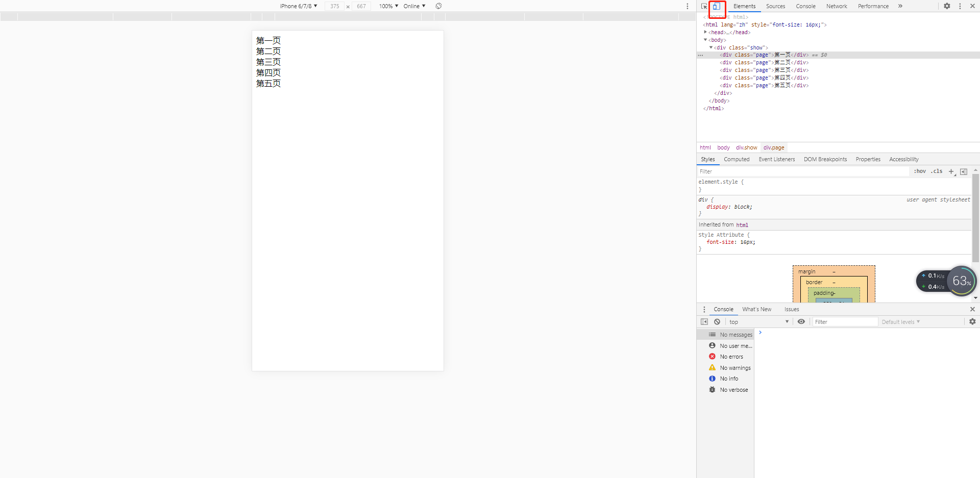
Task: Switch to the Console tab in top bar
Action: pyautogui.click(x=805, y=6)
